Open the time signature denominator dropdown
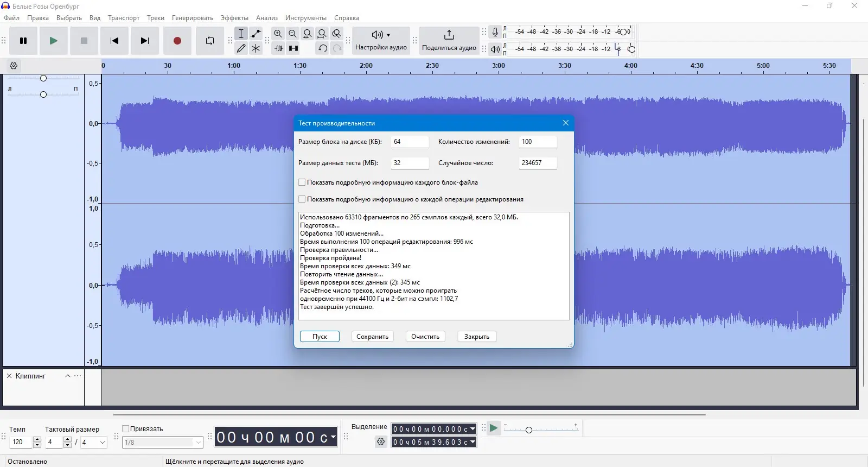 coord(102,443)
